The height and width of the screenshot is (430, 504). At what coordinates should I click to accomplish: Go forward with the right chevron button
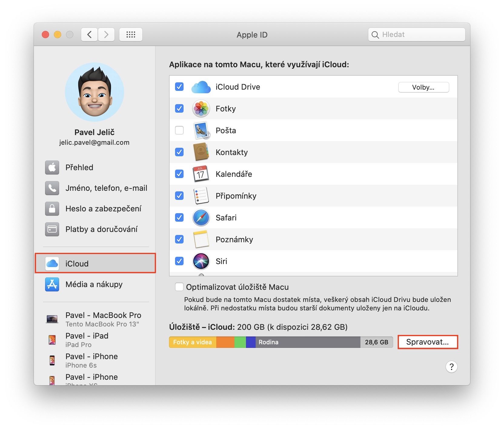106,35
